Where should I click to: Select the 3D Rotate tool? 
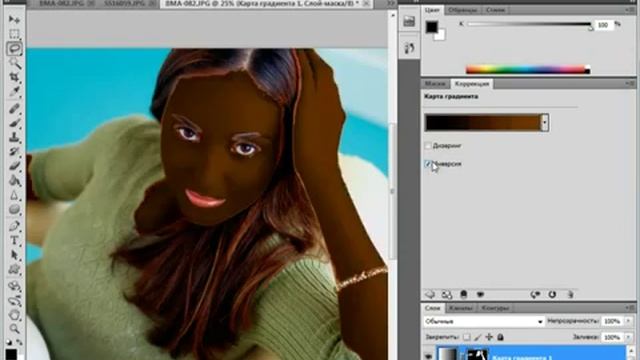[x=14, y=286]
